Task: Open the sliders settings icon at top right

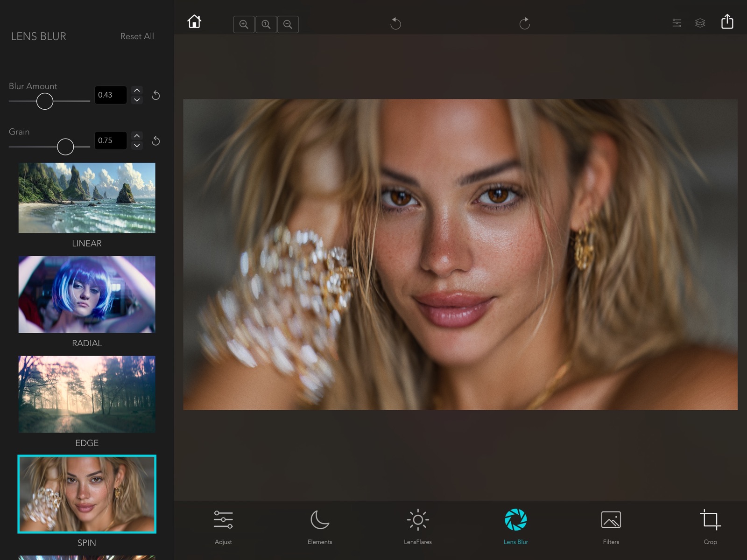Action: pyautogui.click(x=677, y=23)
